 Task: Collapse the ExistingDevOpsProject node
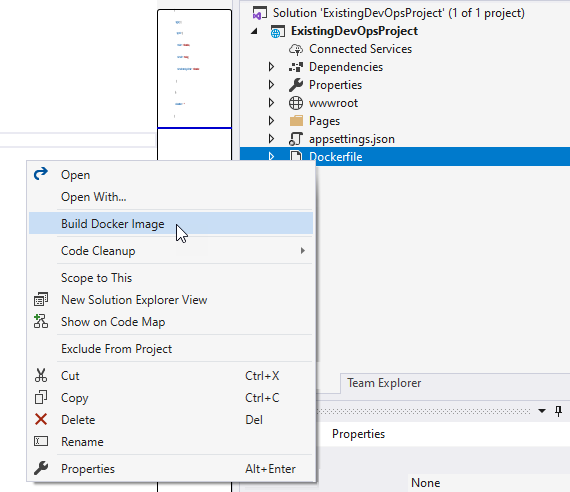[x=254, y=31]
